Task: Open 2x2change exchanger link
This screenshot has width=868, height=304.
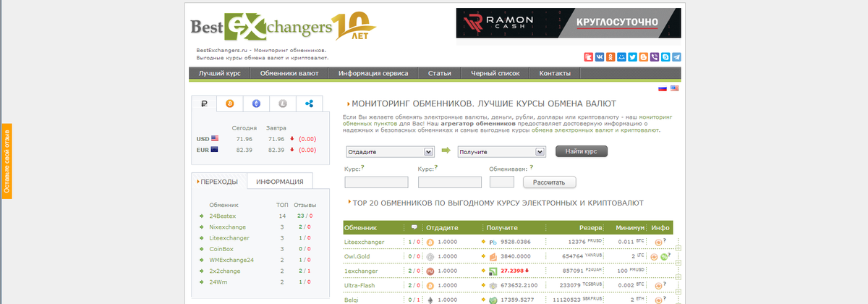Action: point(226,271)
